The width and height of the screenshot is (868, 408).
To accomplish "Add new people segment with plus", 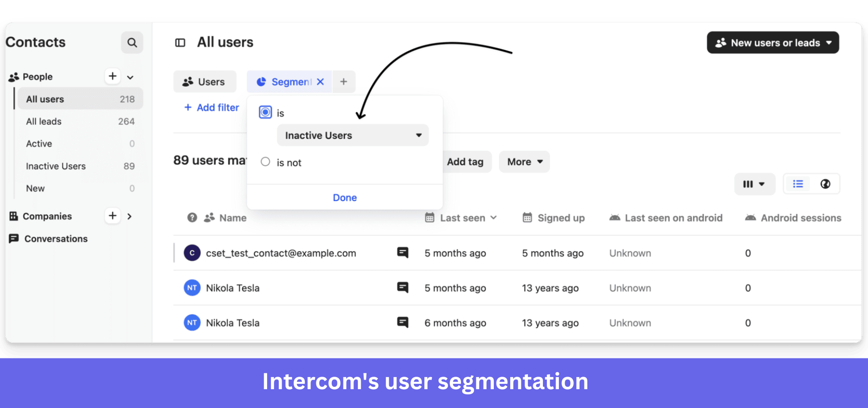I will coord(112,76).
